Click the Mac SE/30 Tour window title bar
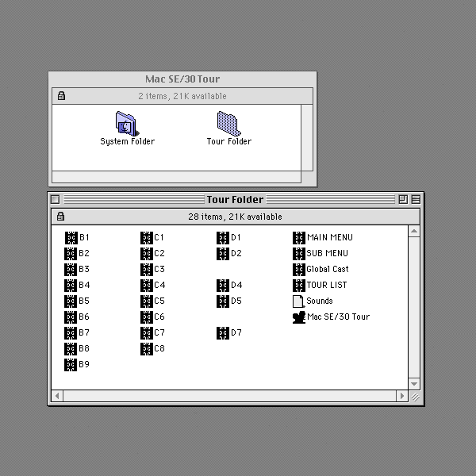 point(182,79)
